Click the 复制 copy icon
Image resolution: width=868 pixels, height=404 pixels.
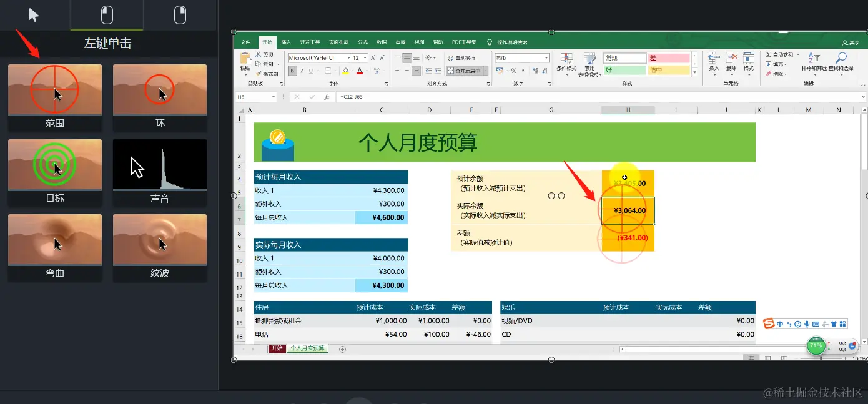[264, 64]
